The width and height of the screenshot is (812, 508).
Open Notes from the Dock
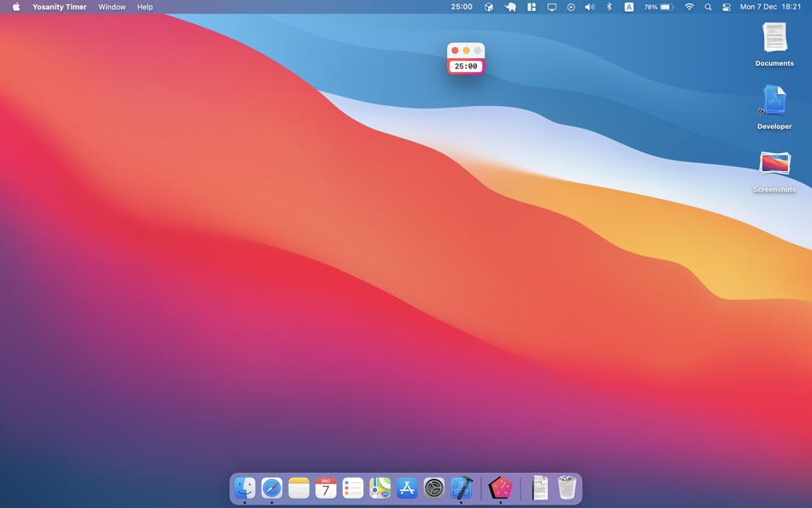tap(299, 487)
